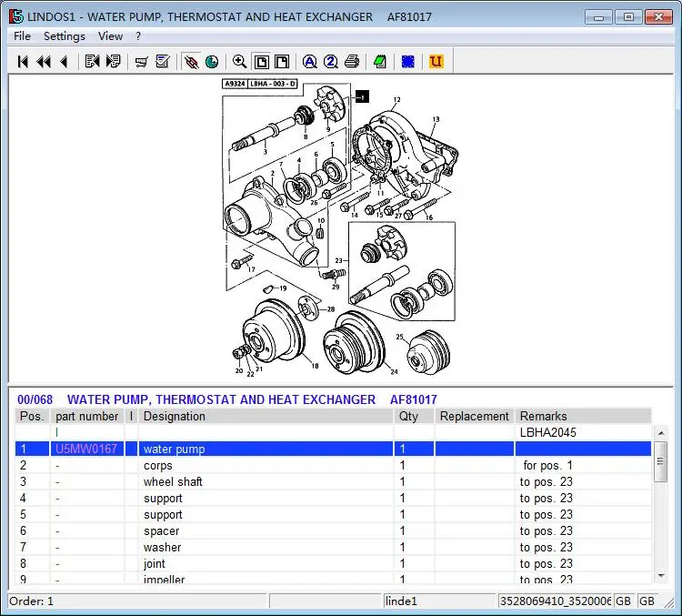The image size is (682, 616).
Task: Click the 00/068 section heading
Action: click(35, 399)
